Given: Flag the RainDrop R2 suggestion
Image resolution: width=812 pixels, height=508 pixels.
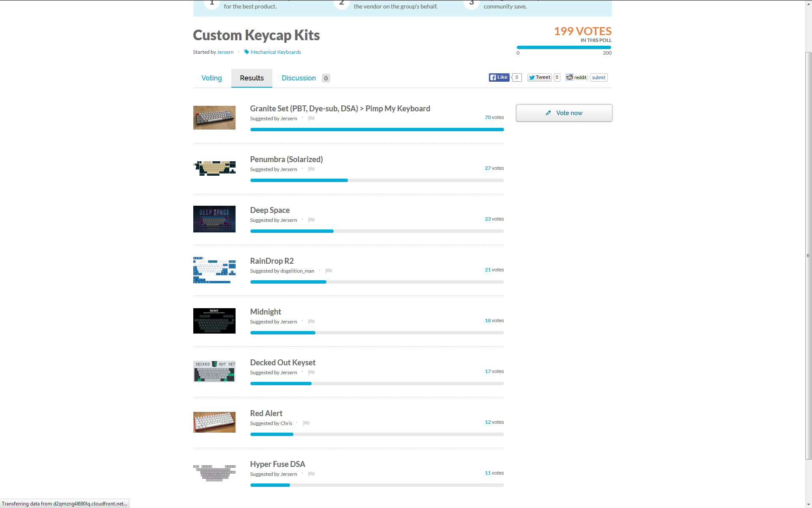Looking at the screenshot, I should point(329,271).
